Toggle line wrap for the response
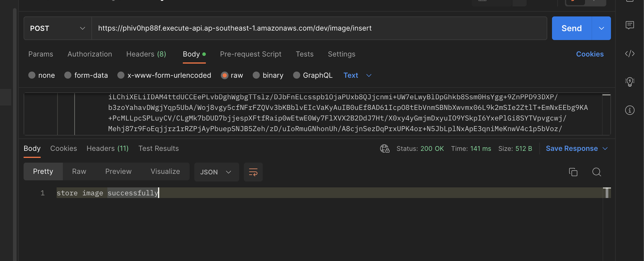The image size is (644, 261). [253, 172]
